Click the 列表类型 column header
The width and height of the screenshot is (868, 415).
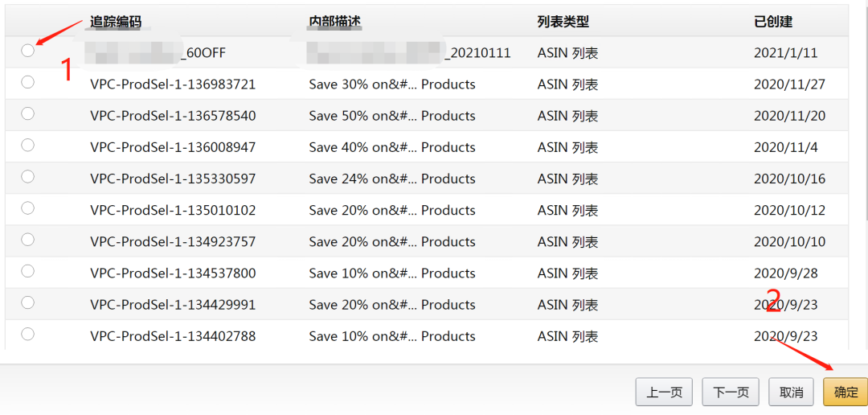(x=563, y=22)
